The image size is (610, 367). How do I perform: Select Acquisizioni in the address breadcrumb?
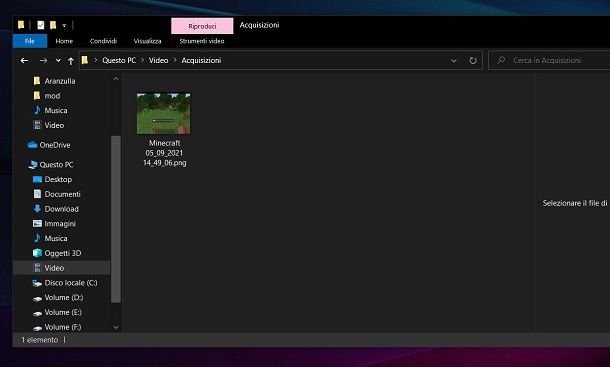click(x=201, y=60)
